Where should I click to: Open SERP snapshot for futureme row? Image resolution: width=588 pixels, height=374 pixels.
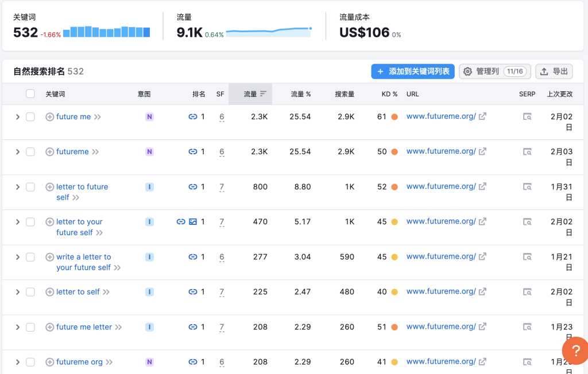click(527, 152)
